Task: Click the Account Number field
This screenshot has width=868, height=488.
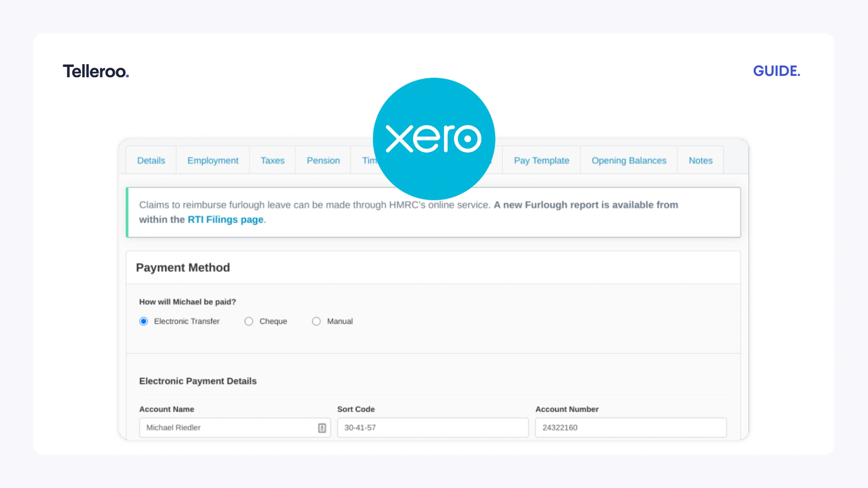Action: coord(631,427)
